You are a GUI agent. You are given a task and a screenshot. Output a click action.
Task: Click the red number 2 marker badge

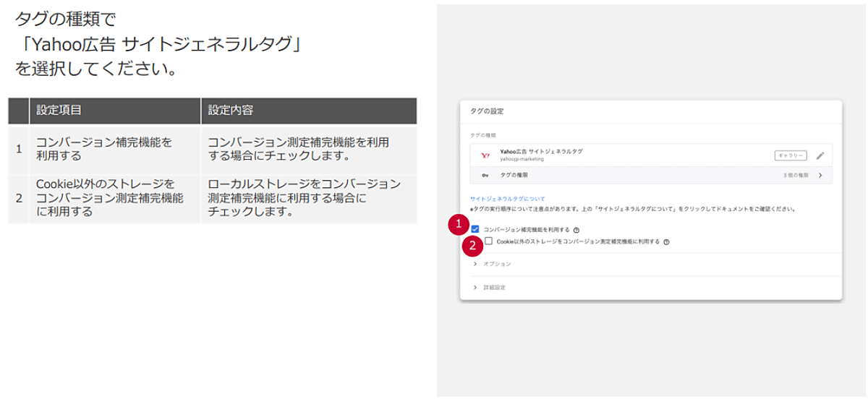coord(472,246)
